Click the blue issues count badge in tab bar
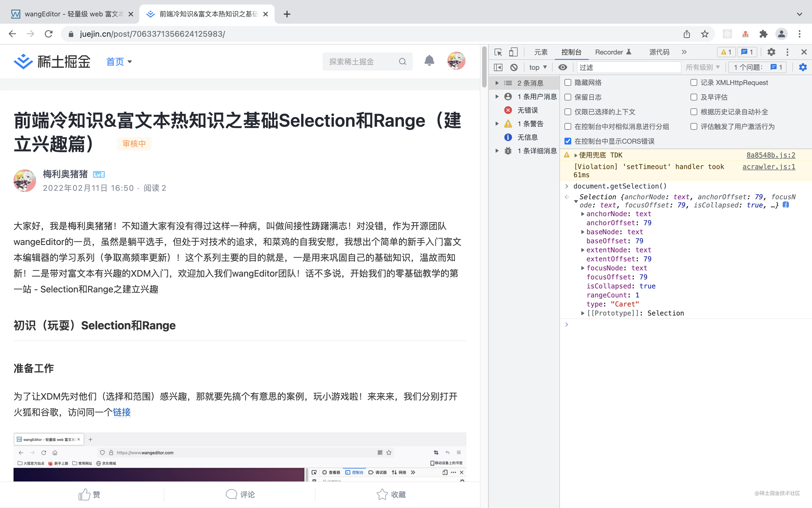This screenshot has height=508, width=812. point(747,52)
